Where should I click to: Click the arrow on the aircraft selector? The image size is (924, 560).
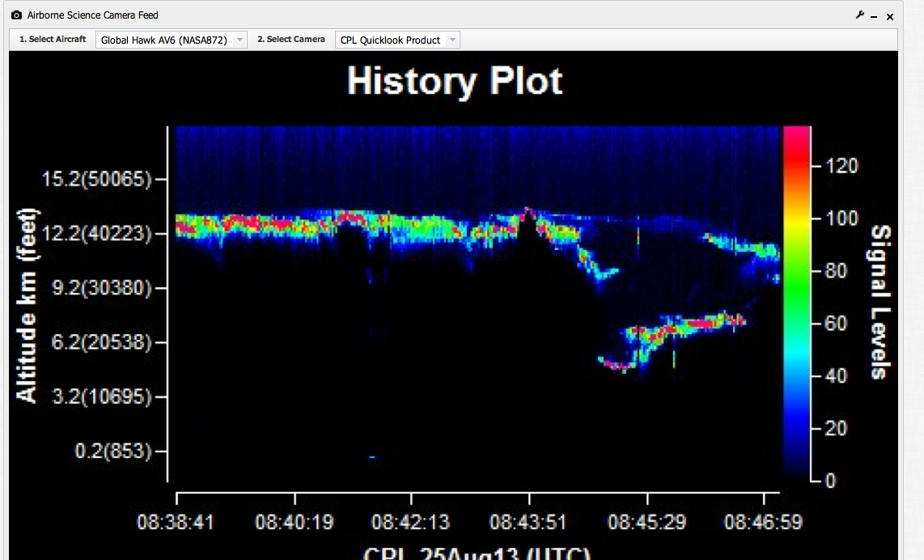point(239,40)
